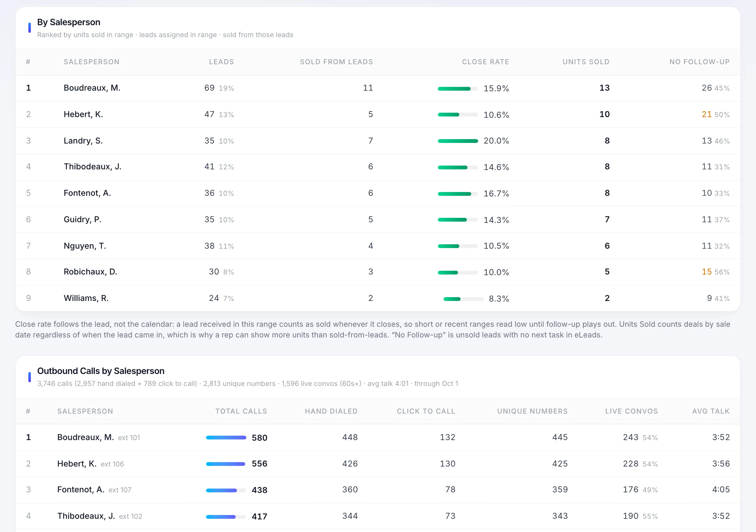The width and height of the screenshot is (756, 532).
Task: Click Hebert's orange 21 no follow-up value
Action: [706, 114]
